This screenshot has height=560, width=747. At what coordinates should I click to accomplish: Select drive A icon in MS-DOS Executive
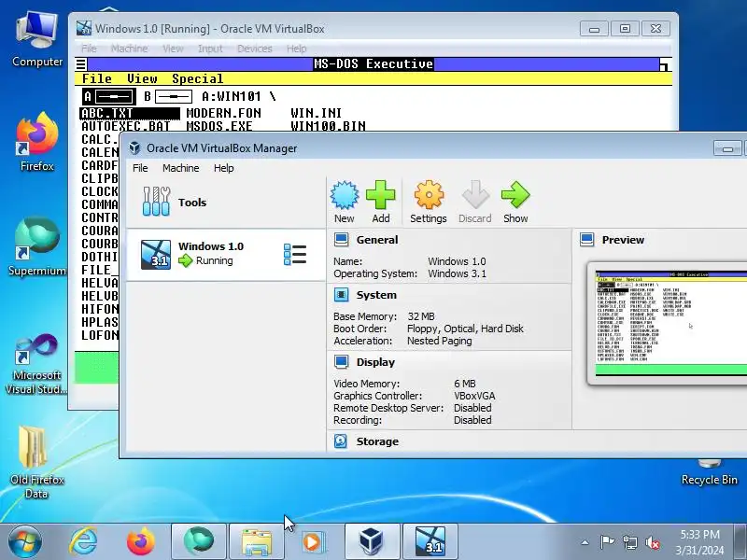(109, 97)
